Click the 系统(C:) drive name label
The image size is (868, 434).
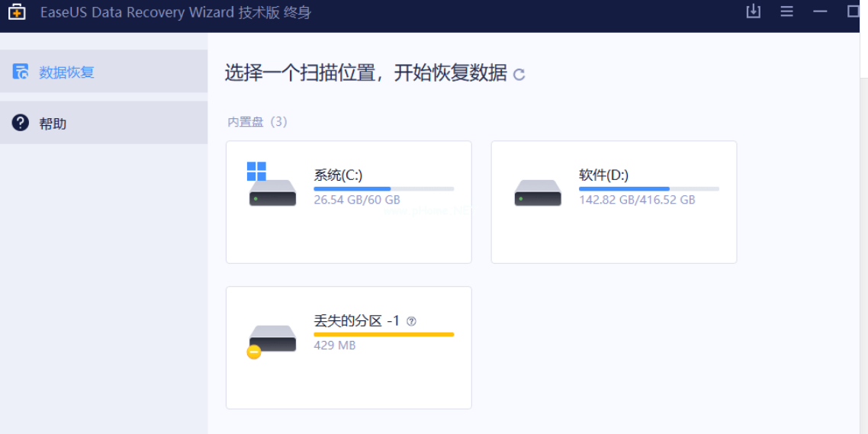338,175
